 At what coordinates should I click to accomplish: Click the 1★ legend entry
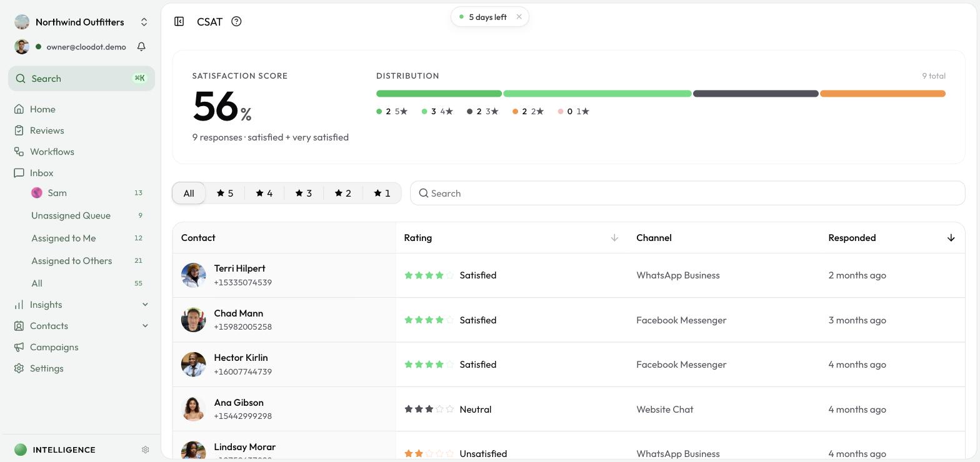[x=573, y=111]
